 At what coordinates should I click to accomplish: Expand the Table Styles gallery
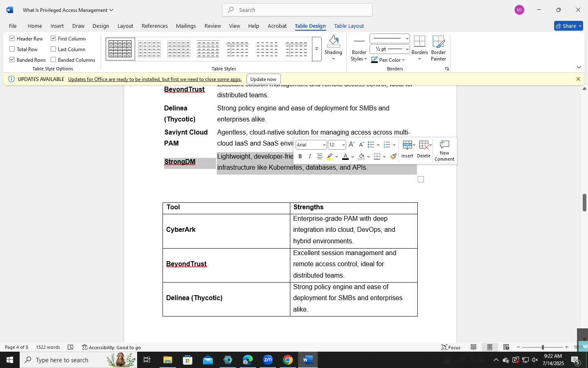coord(316,49)
